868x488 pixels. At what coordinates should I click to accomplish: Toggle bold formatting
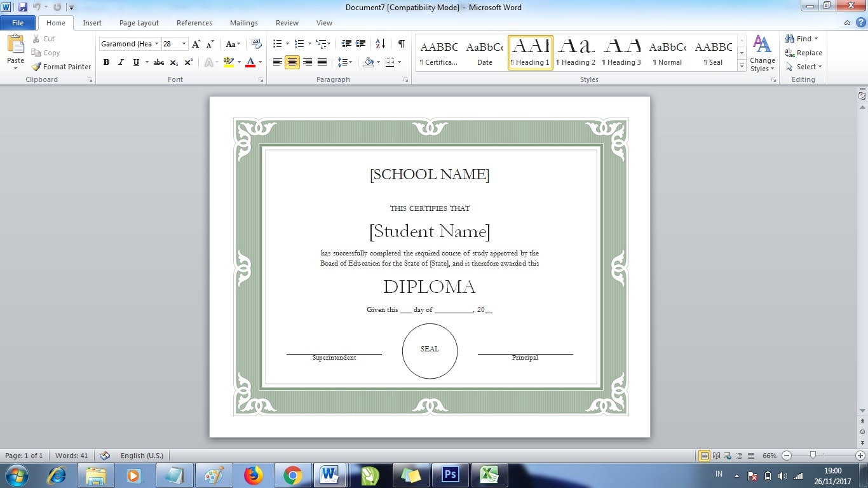106,62
